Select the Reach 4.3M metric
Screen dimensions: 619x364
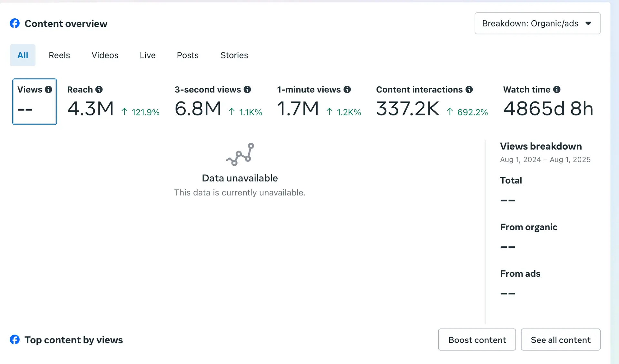pyautogui.click(x=113, y=102)
